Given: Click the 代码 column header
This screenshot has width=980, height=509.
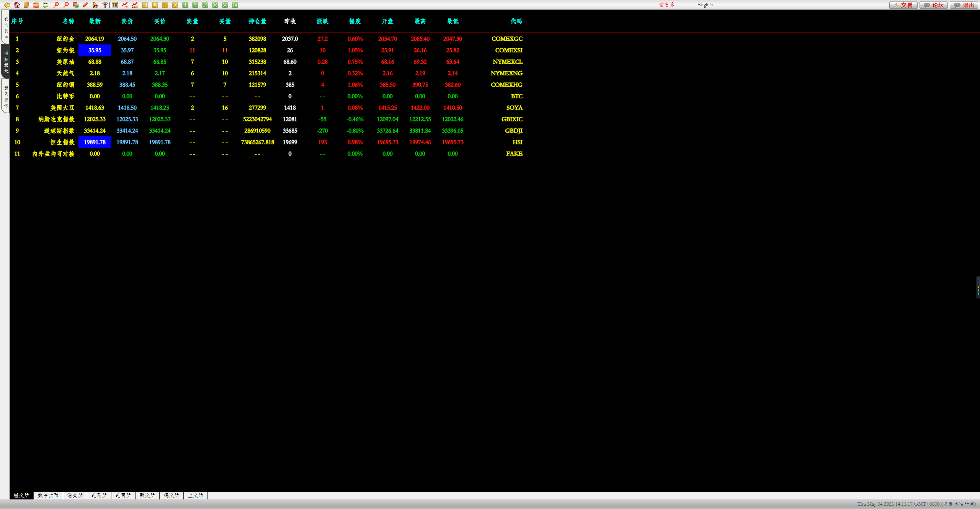Looking at the screenshot, I should (x=516, y=21).
